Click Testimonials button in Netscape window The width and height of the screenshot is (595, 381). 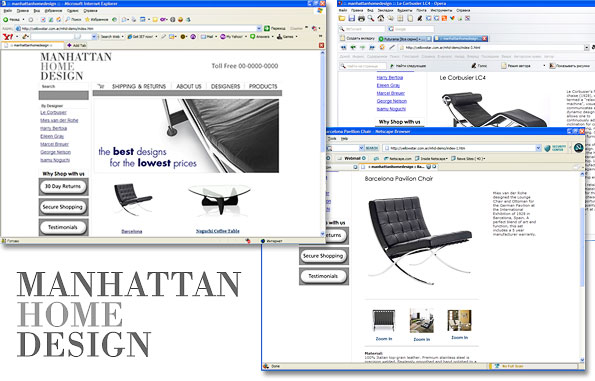coord(324,276)
